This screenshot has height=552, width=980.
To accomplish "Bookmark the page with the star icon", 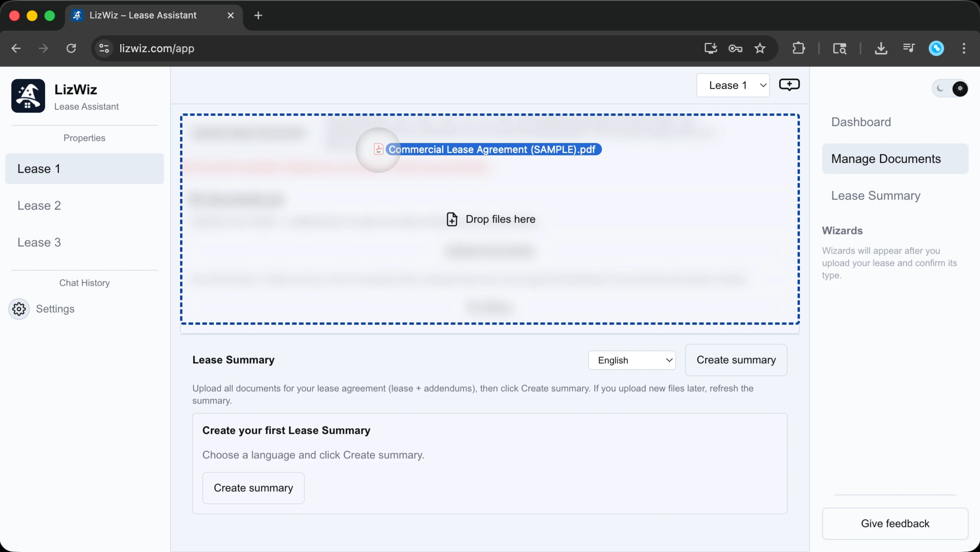I will coord(760,48).
